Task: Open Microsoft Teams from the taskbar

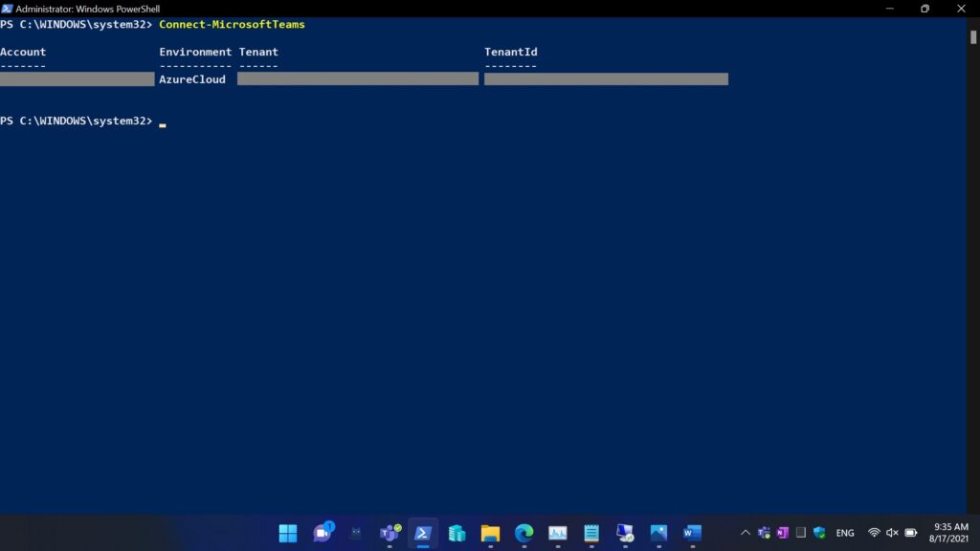Action: [390, 533]
